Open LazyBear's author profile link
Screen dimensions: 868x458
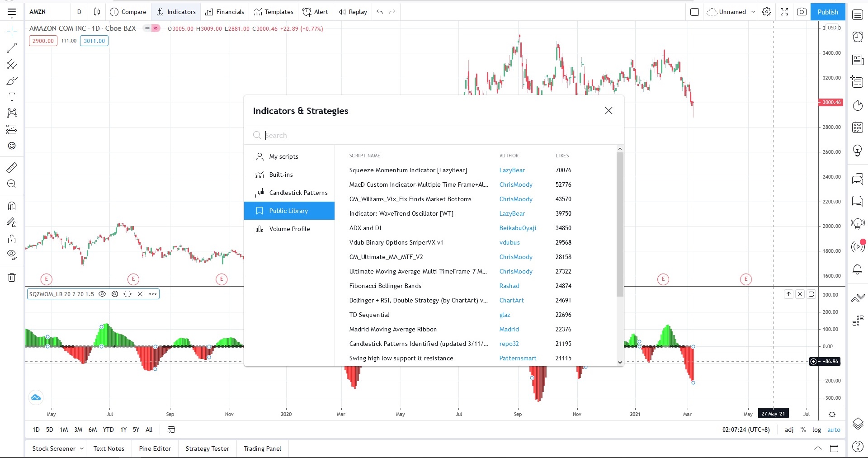(512, 170)
